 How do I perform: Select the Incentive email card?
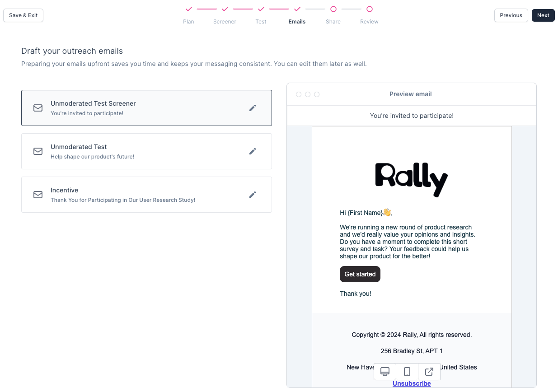(x=136, y=195)
